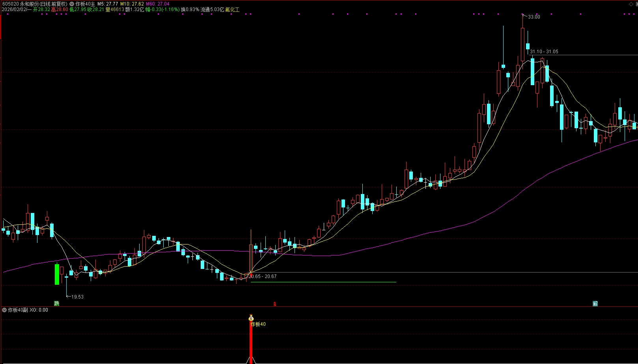
Task: Open the 炸板40副 sub-chart indicator dropdown
Action: click(x=4, y=310)
